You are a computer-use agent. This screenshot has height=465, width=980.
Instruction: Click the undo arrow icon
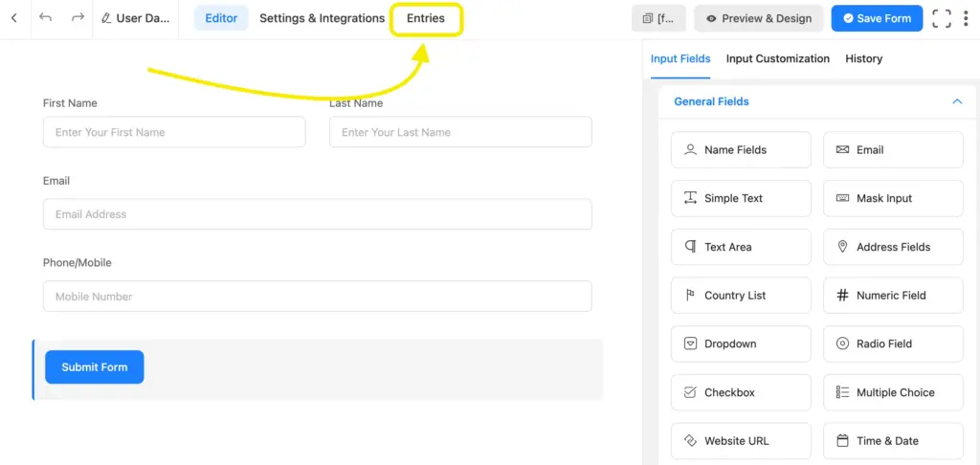(x=46, y=17)
